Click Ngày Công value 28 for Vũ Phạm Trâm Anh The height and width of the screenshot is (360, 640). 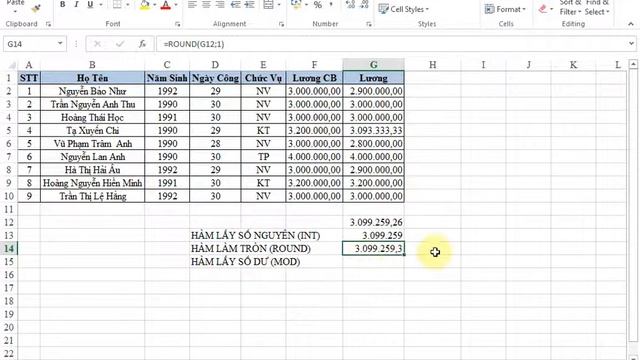click(215, 144)
